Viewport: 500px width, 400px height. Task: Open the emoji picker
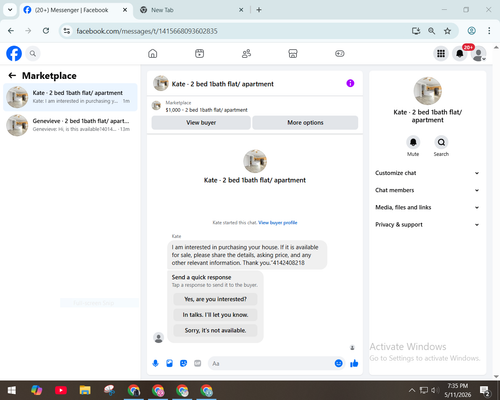click(338, 363)
